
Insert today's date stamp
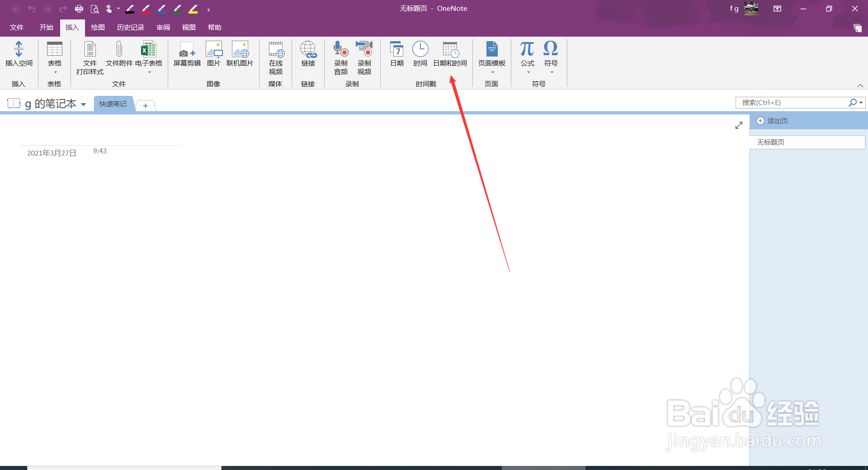click(397, 54)
